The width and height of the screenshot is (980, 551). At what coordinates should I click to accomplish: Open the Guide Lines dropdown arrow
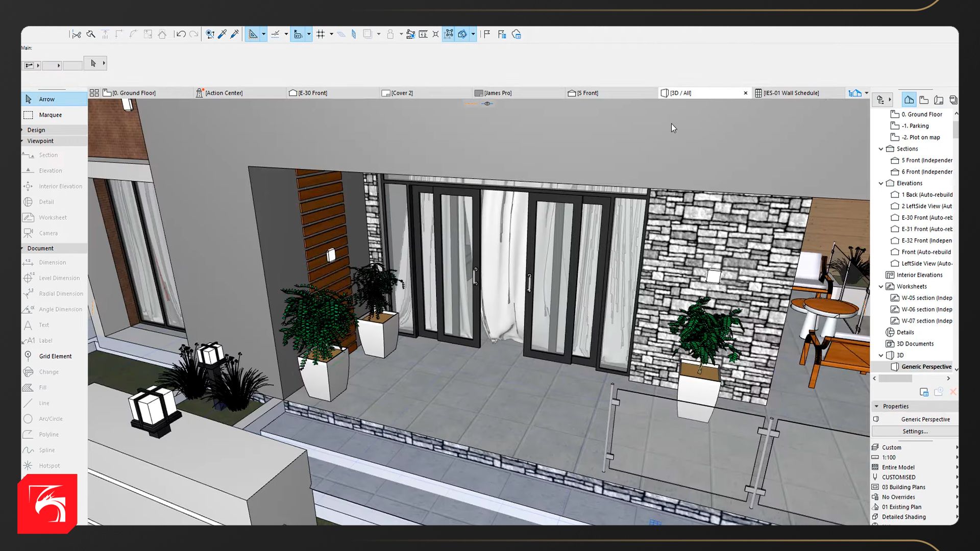(263, 34)
